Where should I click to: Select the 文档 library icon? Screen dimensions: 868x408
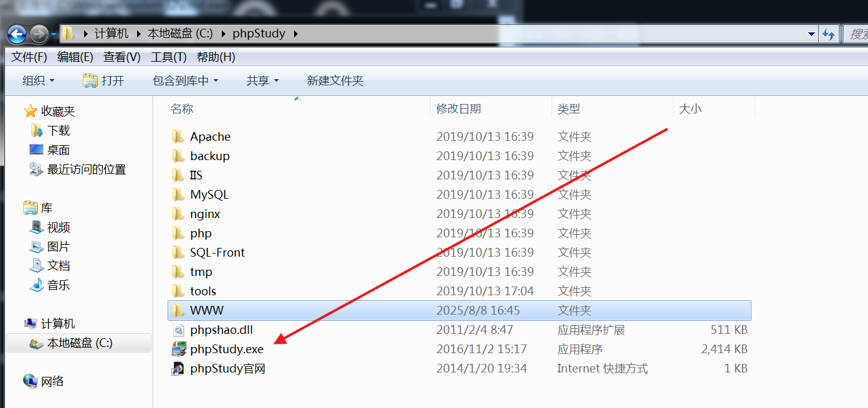click(x=37, y=266)
